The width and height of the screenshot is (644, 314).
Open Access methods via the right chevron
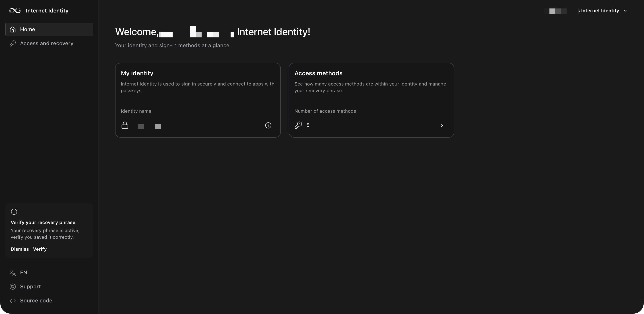[x=442, y=125]
